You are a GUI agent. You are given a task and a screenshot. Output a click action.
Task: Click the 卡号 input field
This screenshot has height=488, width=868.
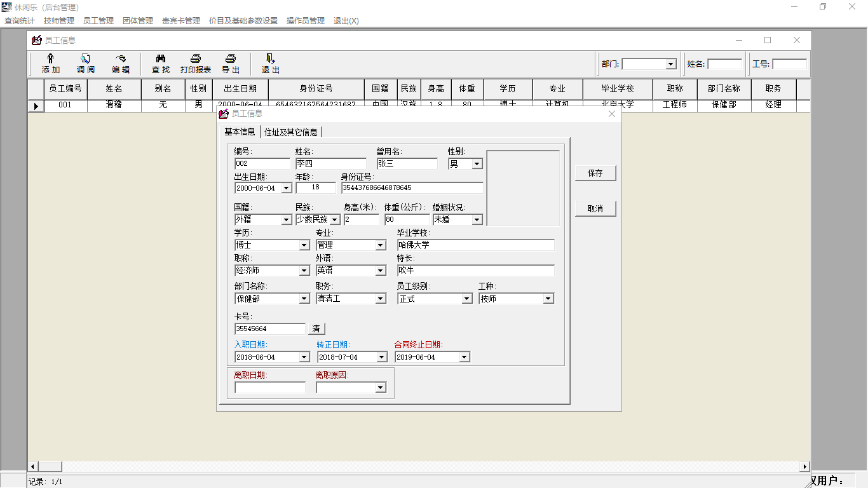pyautogui.click(x=270, y=329)
